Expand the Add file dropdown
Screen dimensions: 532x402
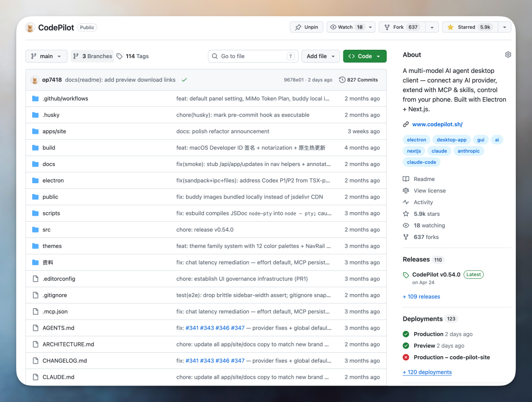click(x=321, y=56)
